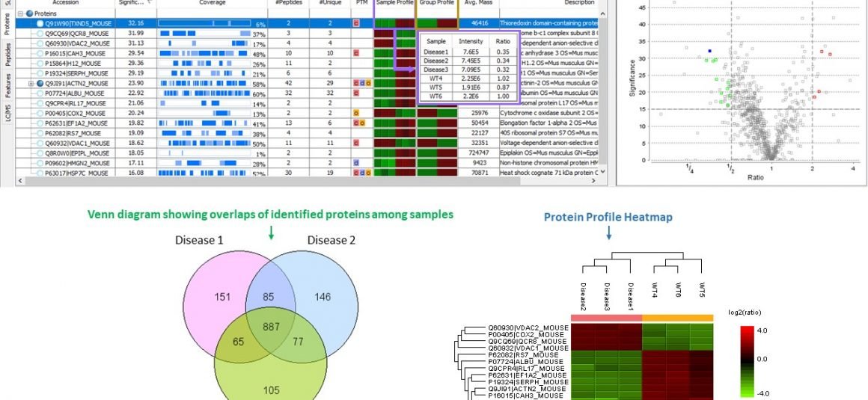The image size is (868, 400).
Task: Click the circle icon beside P19324|SERPH_MOUSE
Action: 40,73
